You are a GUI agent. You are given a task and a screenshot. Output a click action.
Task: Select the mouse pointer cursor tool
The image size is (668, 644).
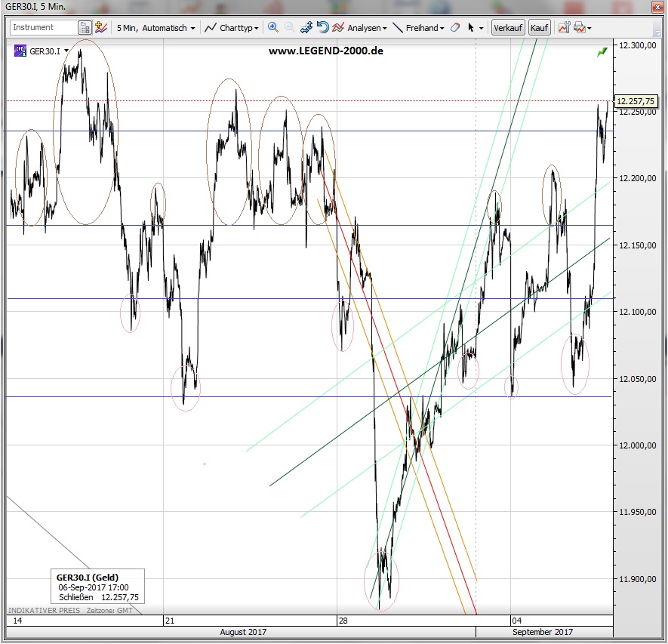[x=471, y=28]
